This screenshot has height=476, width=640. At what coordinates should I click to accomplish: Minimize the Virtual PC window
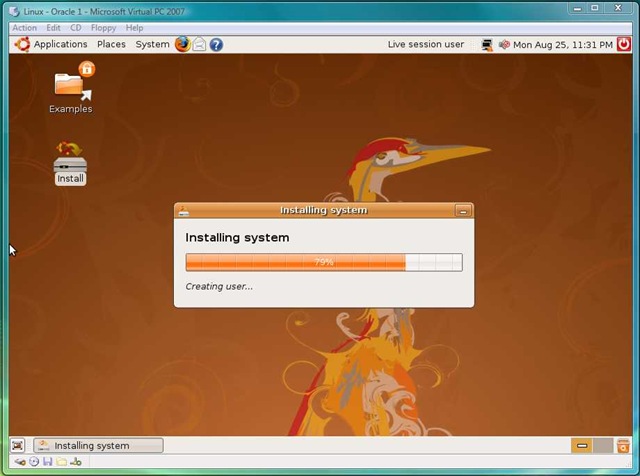point(577,8)
